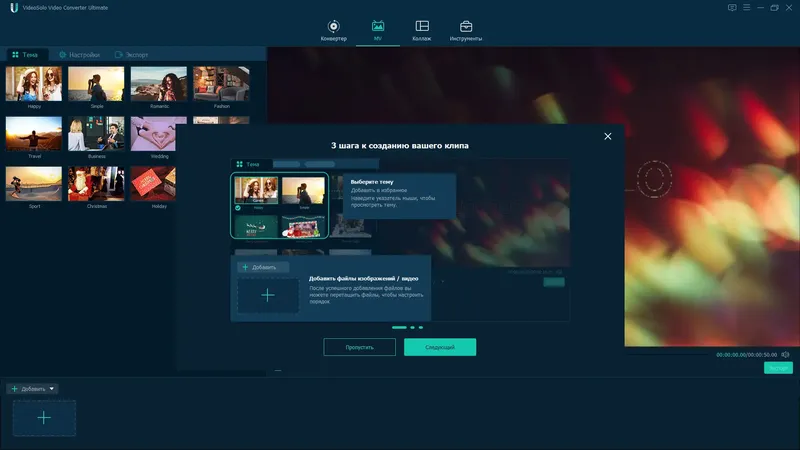Open the Коллаж (Collage) module icon
This screenshot has width=800, height=450.
point(422,26)
